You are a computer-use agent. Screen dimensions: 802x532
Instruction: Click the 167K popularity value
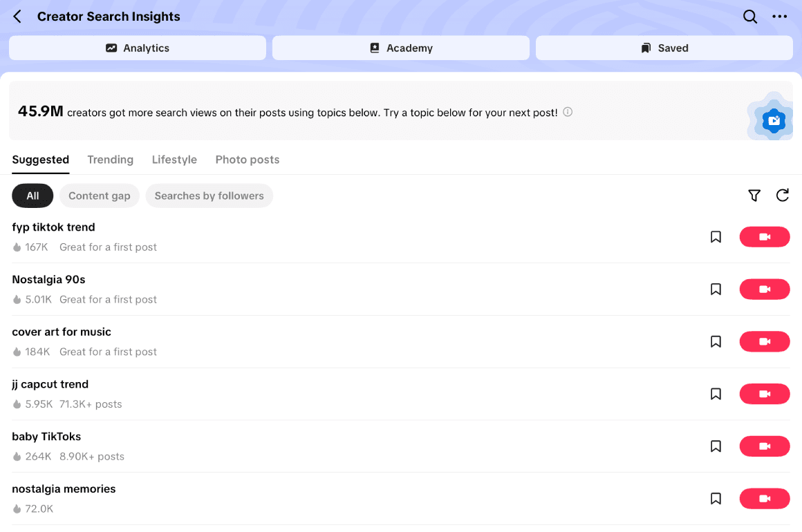37,247
